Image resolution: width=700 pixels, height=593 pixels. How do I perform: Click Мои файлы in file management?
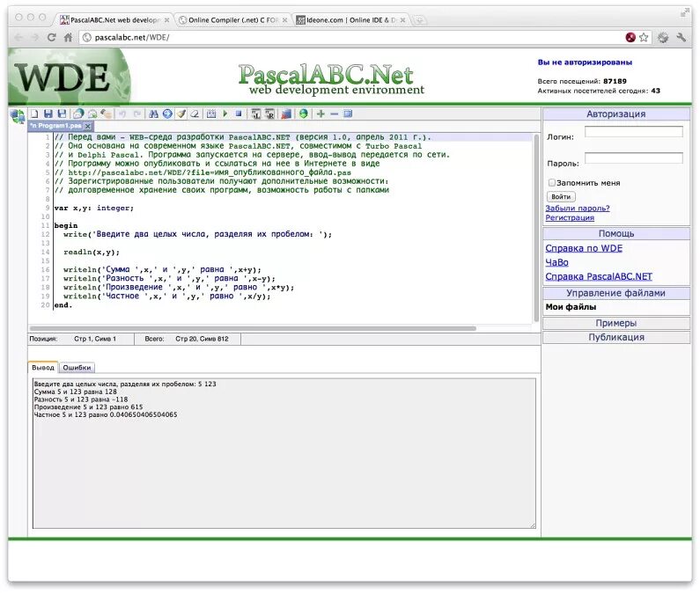571,307
